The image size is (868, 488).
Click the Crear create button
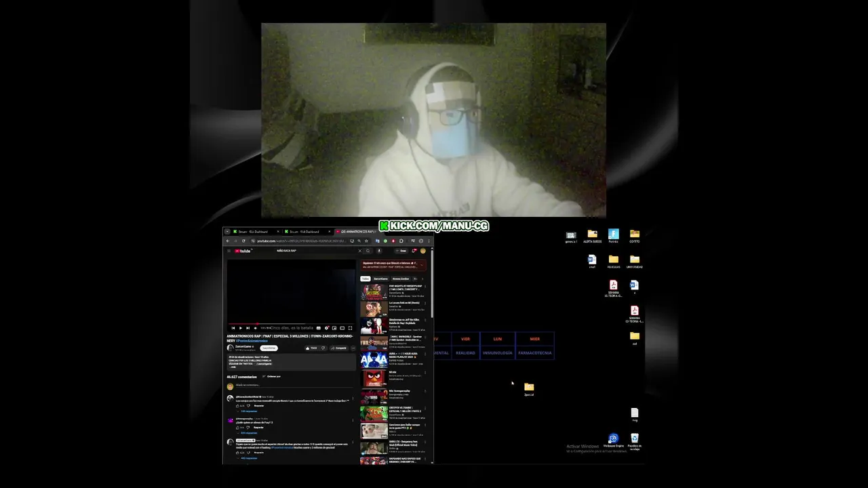[401, 251]
